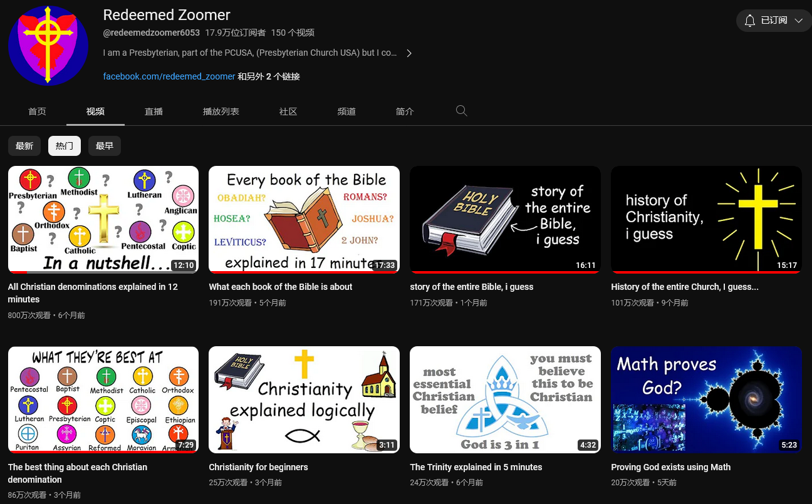This screenshot has height=504, width=812.
Task: Expand channel description with arrow
Action: click(409, 53)
